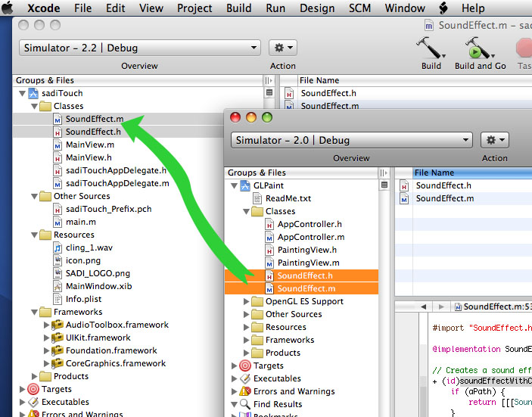Expand Errors and Warnings in GLPaint

pos(234,391)
